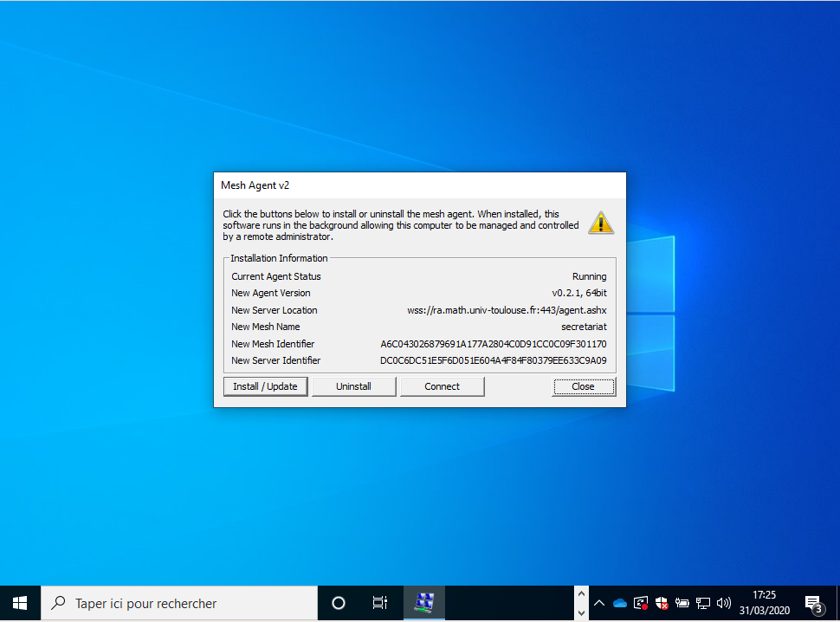Click the Uninstall button
This screenshot has height=622, width=840.
(353, 386)
